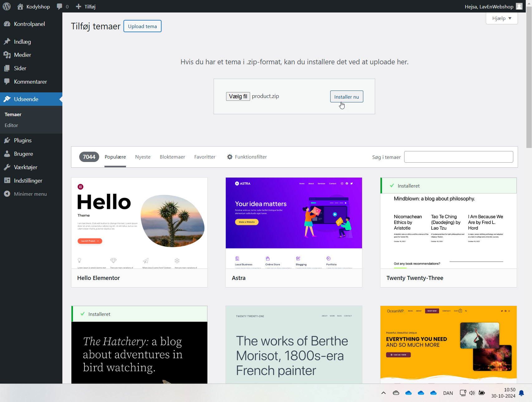Screen dimensions: 532x402
Task: Collapse sidebar with Minimer menu
Action: pos(30,194)
